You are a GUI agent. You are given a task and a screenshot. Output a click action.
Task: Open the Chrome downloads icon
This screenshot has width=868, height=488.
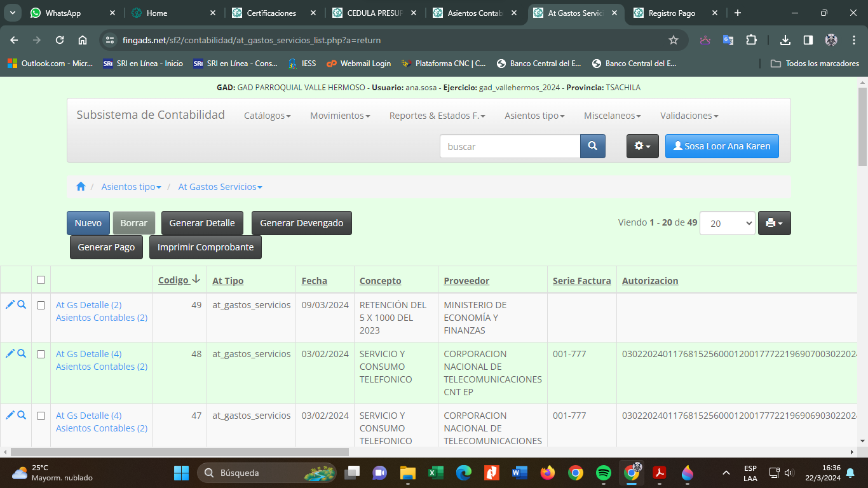click(x=785, y=40)
